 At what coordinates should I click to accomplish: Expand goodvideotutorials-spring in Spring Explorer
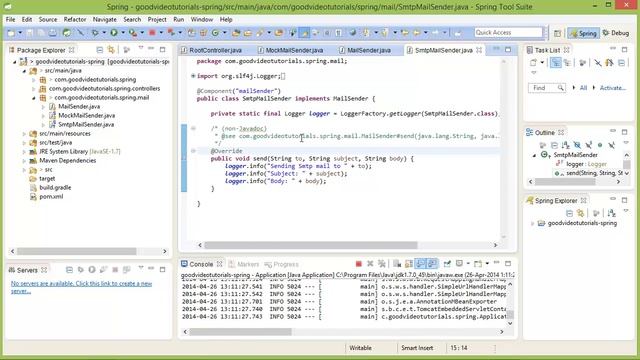click(x=533, y=223)
